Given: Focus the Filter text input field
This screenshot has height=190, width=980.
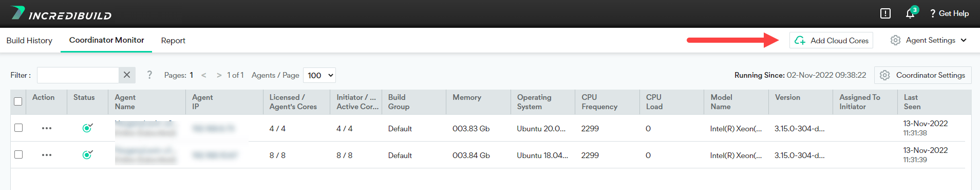Looking at the screenshot, I should pos(78,75).
